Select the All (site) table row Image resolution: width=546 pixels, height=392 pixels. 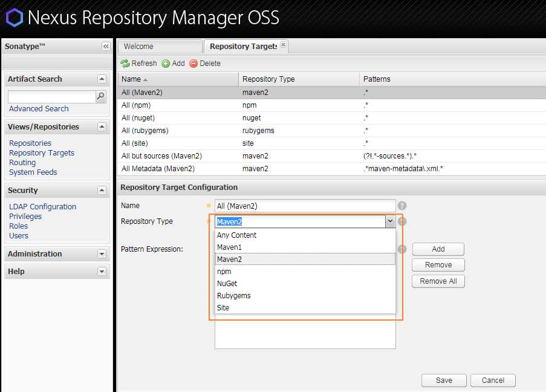pyautogui.click(x=331, y=143)
